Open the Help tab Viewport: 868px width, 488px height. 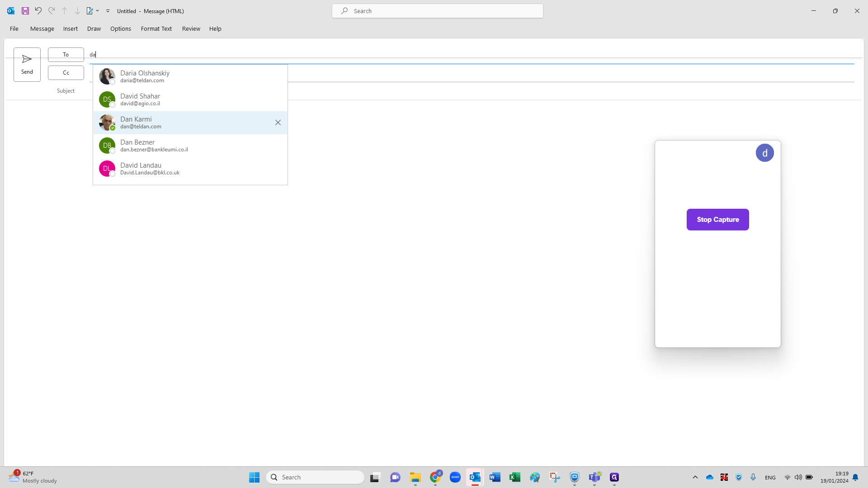pos(215,28)
